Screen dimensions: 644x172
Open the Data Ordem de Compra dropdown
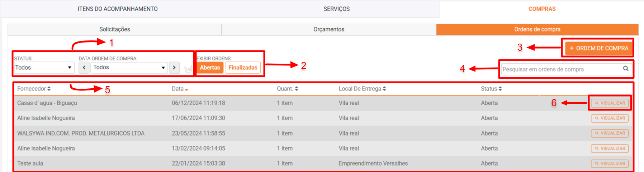pos(129,68)
